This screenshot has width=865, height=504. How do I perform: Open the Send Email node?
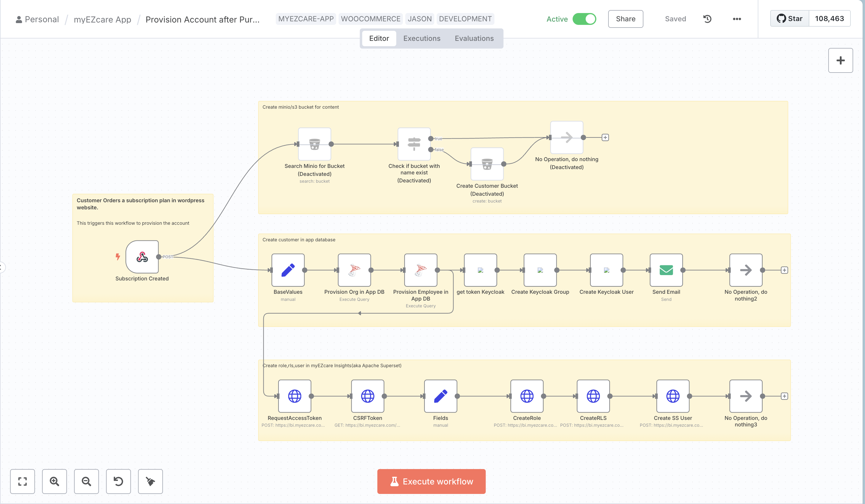pos(666,270)
